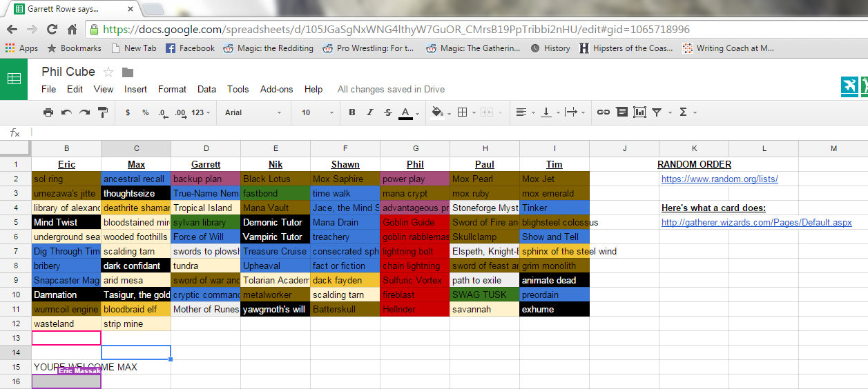The width and height of the screenshot is (868, 389).
Task: Insert a chart
Action: click(x=639, y=112)
